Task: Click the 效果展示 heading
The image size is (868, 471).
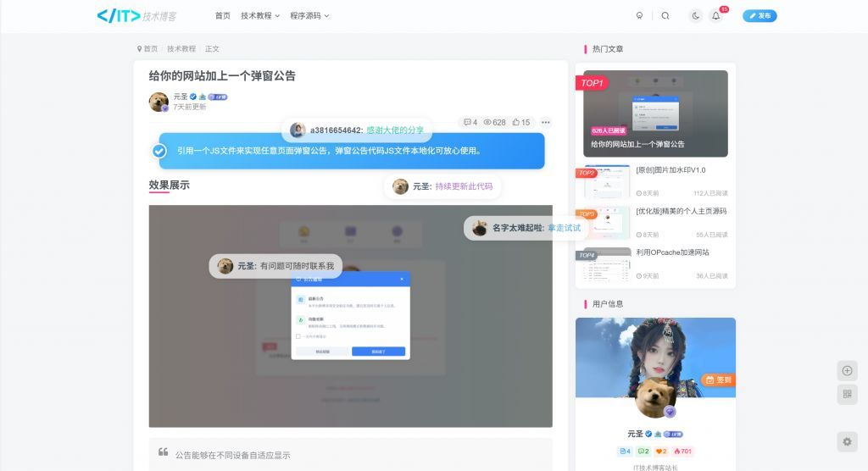Action: pos(169,185)
